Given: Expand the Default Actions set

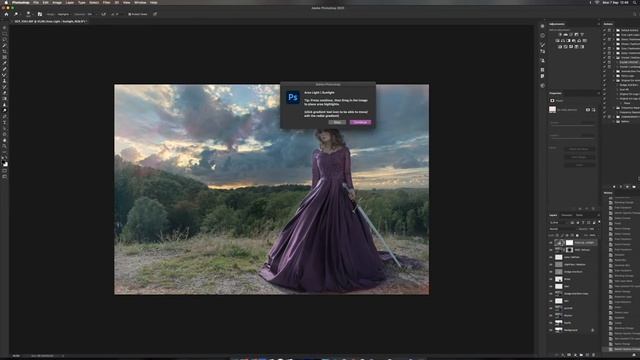Looking at the screenshot, I should pyautogui.click(x=613, y=30).
